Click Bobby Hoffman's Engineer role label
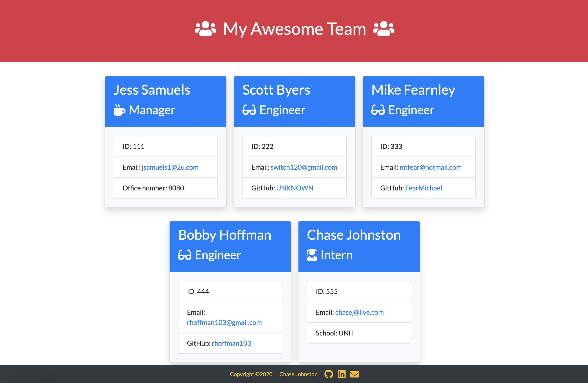 coord(218,255)
